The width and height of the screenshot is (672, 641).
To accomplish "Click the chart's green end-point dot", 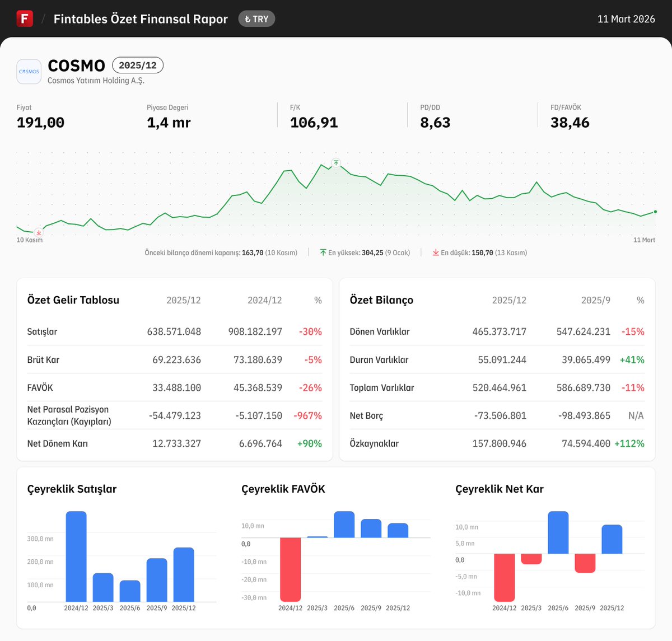I will 655,212.
